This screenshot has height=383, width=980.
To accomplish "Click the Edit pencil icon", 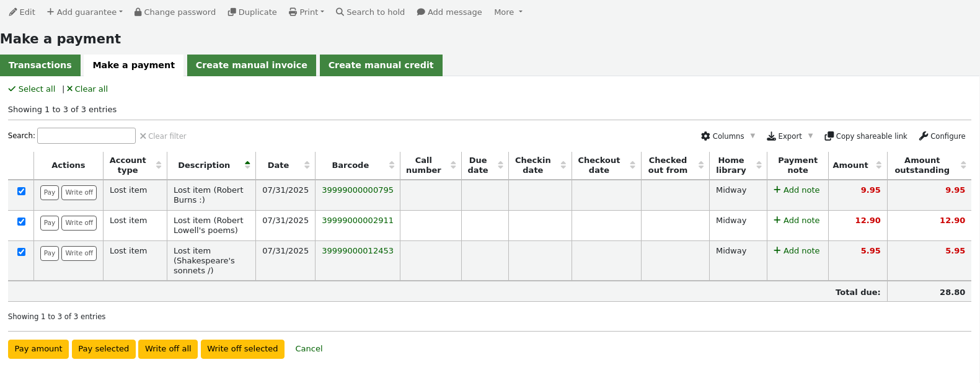I will (13, 12).
